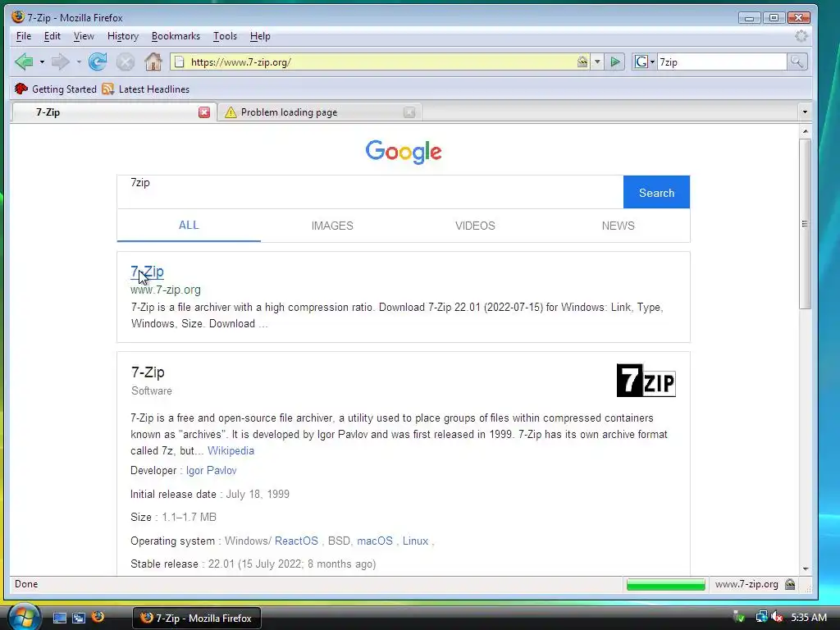
Task: Click the Stop loading button
Action: point(126,62)
